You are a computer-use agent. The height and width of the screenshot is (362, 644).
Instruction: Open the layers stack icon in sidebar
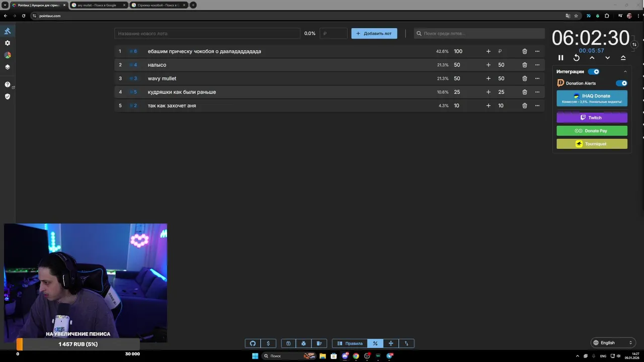(8, 67)
